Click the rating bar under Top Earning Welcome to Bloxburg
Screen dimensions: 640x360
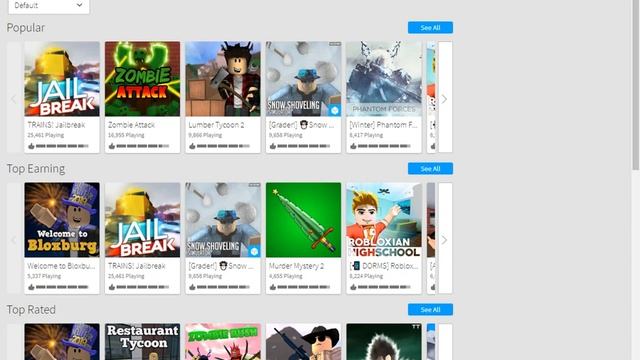click(62, 287)
